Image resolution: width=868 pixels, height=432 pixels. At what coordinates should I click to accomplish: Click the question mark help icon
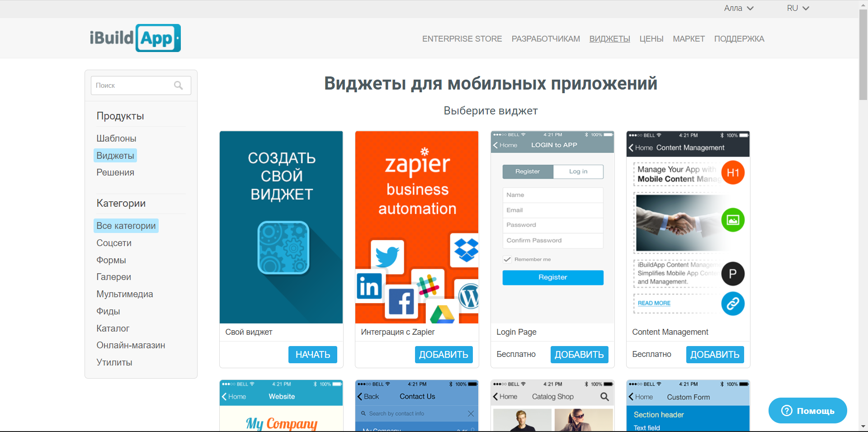point(787,410)
